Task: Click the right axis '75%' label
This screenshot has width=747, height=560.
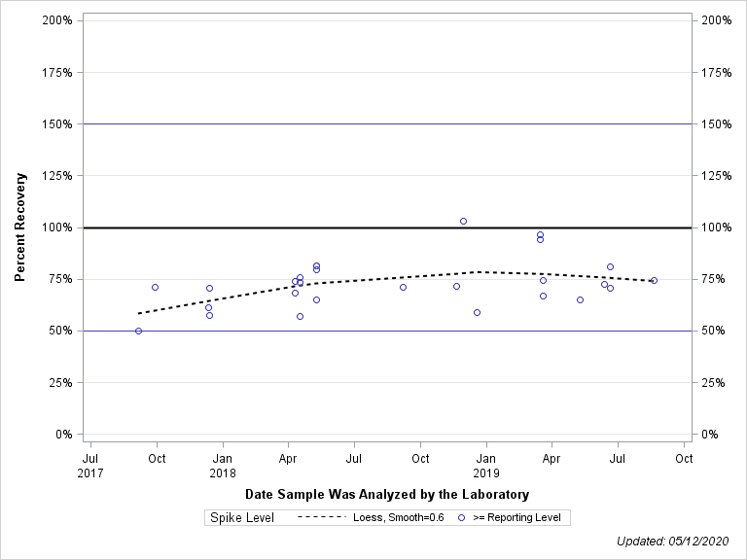Action: [x=713, y=279]
